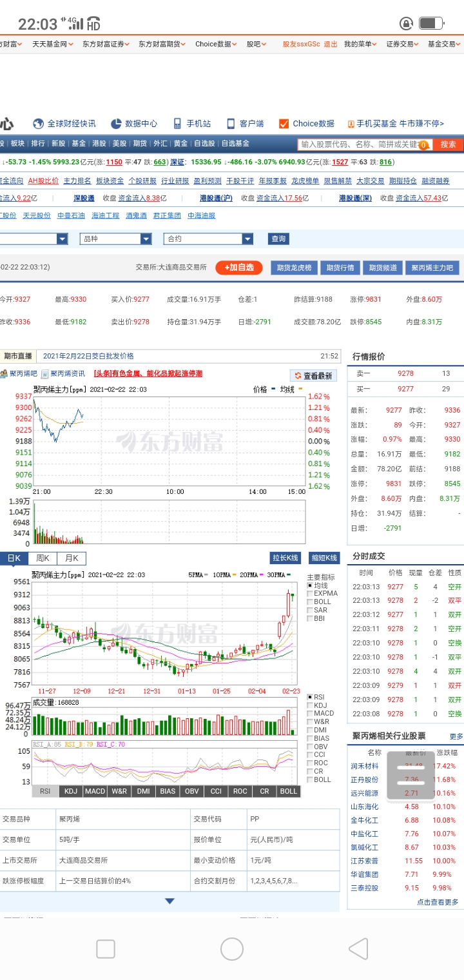Click the 搜索 button

(x=448, y=144)
